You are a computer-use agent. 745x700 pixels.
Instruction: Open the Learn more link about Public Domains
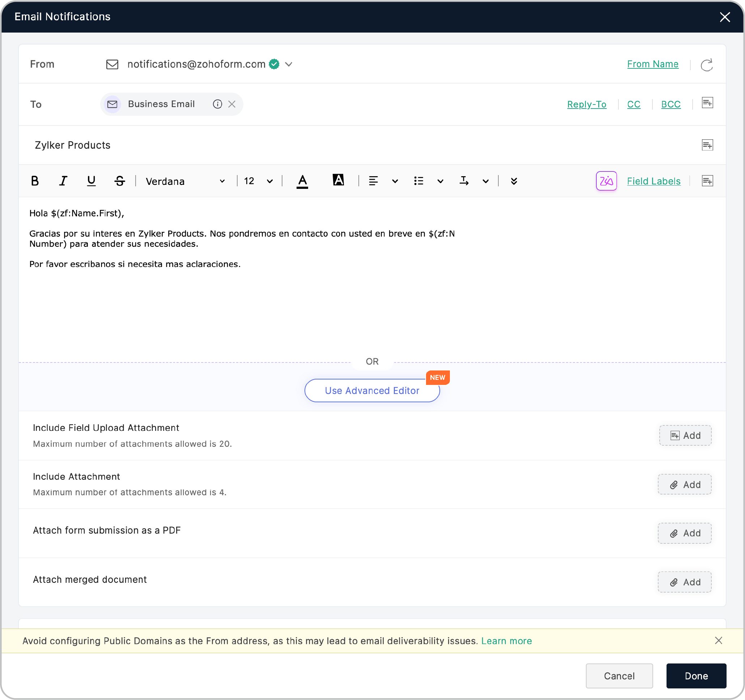pos(507,641)
